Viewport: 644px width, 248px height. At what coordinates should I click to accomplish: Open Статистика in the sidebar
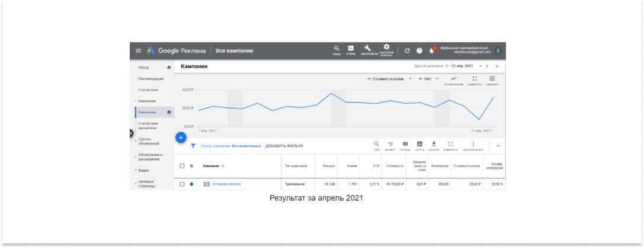click(148, 90)
